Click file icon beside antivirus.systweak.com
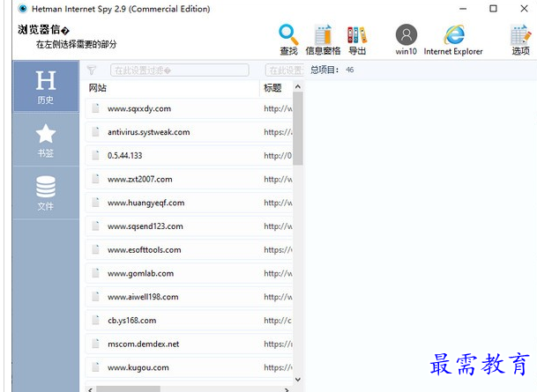Image resolution: width=537 pixels, height=392 pixels. [x=95, y=131]
